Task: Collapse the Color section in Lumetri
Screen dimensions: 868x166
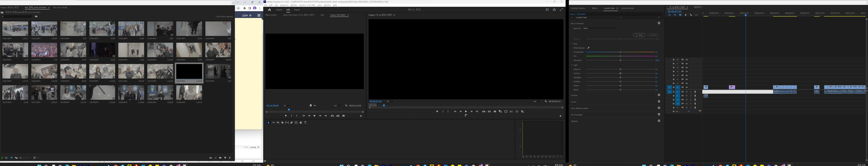Action: tap(572, 44)
